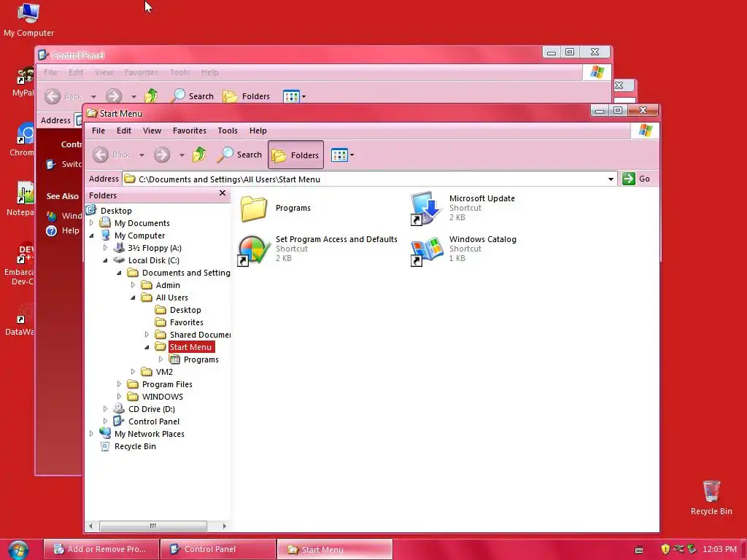747x560 pixels.
Task: Expand My Documents in folder tree
Action: (91, 223)
